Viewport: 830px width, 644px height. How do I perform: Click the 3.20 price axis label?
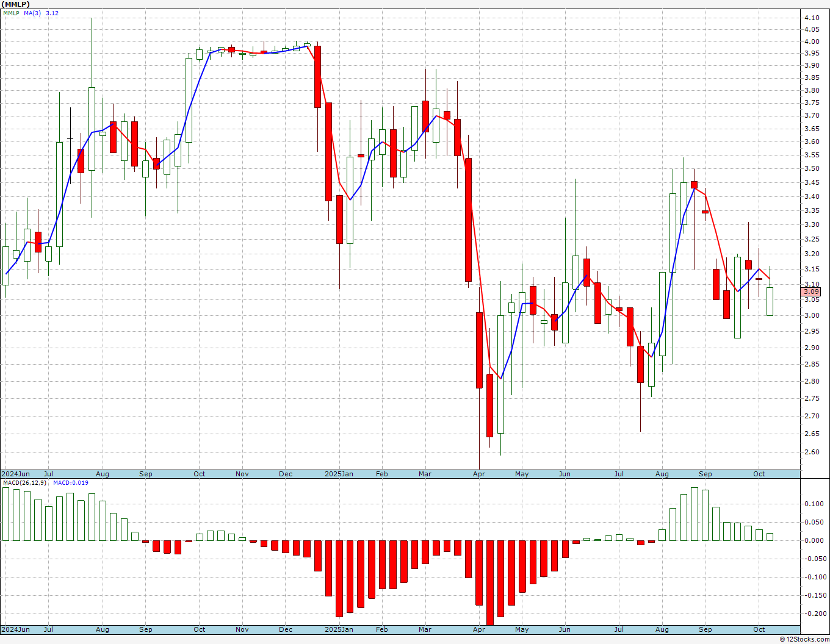click(x=812, y=254)
